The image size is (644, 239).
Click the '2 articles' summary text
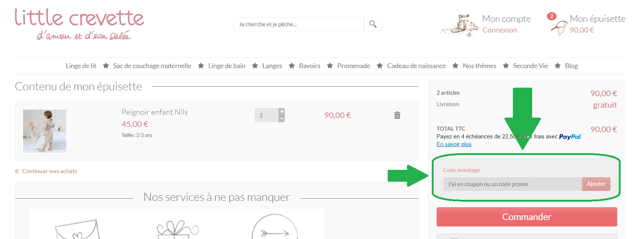[x=448, y=93]
